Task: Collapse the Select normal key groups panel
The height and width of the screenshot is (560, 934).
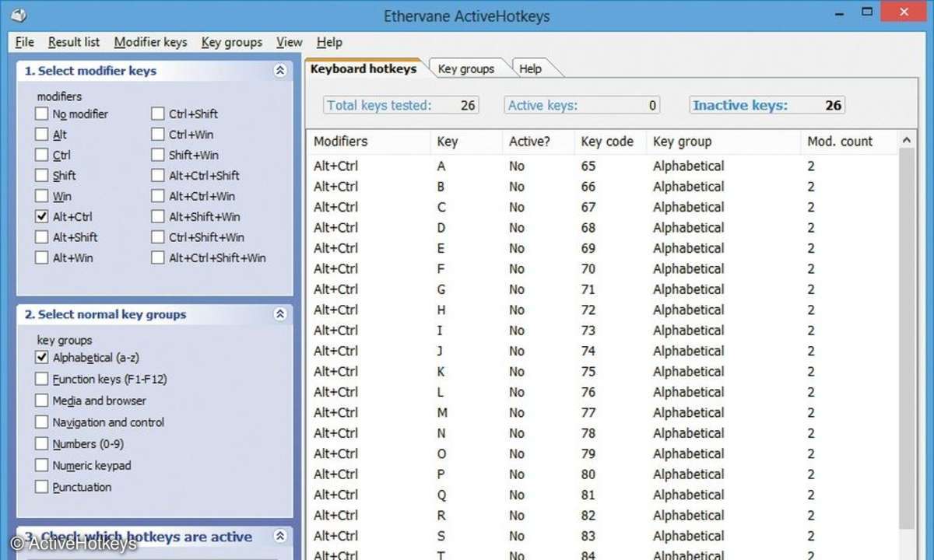Action: [280, 315]
